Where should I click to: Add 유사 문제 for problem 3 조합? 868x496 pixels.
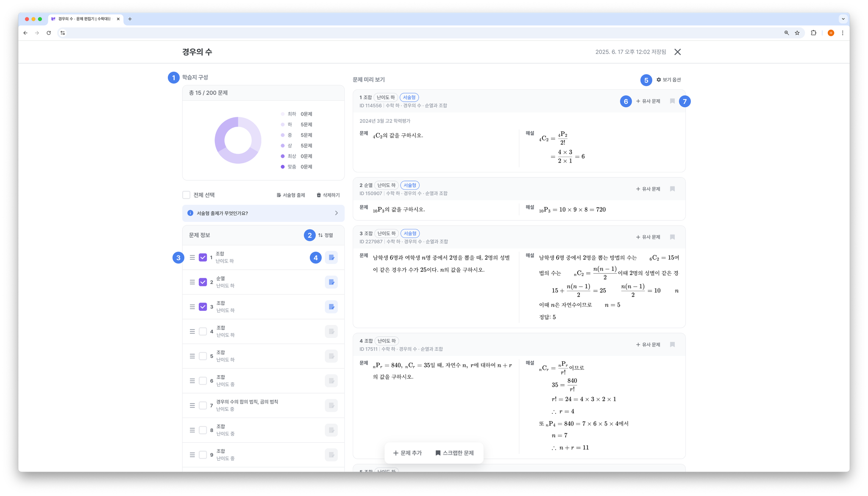coord(648,237)
